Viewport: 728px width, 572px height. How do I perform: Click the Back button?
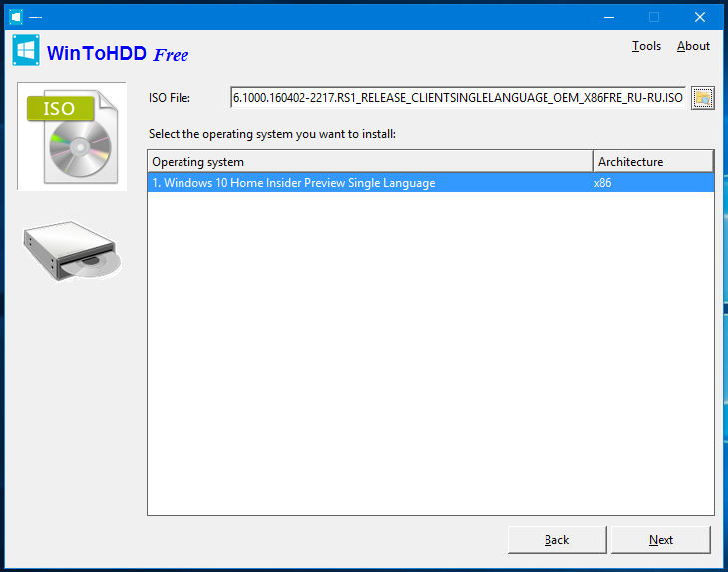tap(556, 540)
